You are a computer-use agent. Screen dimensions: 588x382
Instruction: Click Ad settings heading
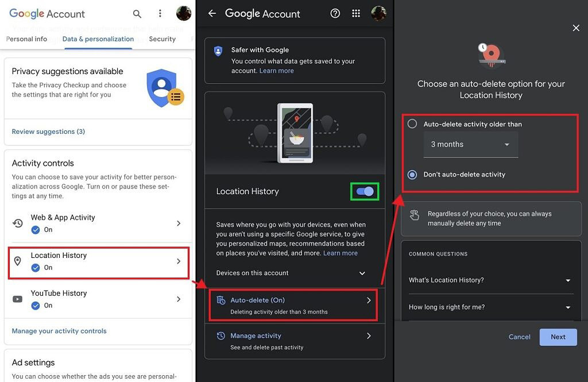(x=33, y=363)
